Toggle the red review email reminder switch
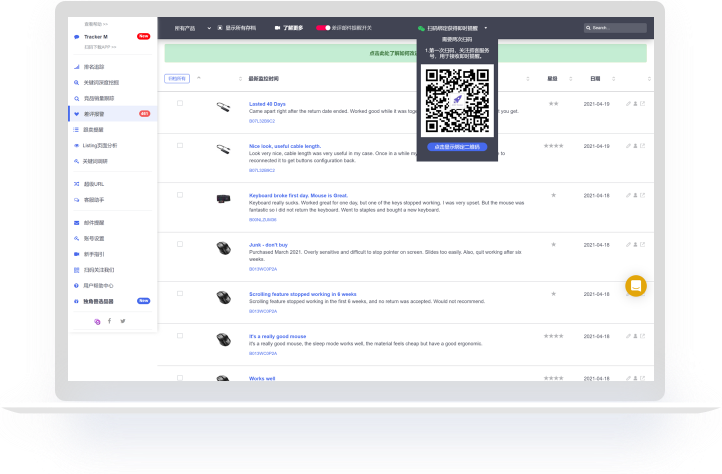 (323, 28)
